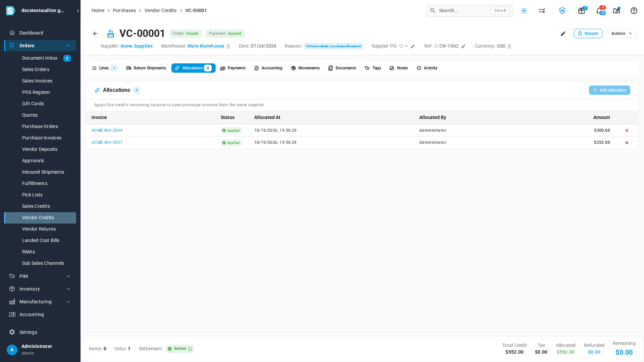
Task: Collapse the Orders menu section
Action: pyautogui.click(x=67, y=46)
